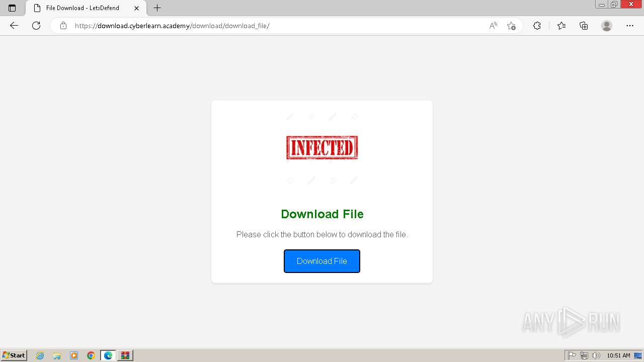
Task: Launch Internet Explorer from the taskbar
Action: [x=40, y=355]
